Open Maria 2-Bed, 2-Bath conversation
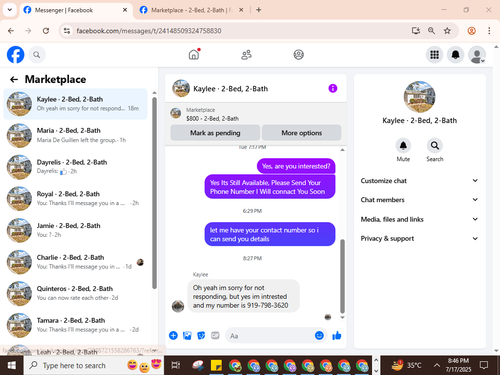Screen dimensions: 500x375 (75, 135)
